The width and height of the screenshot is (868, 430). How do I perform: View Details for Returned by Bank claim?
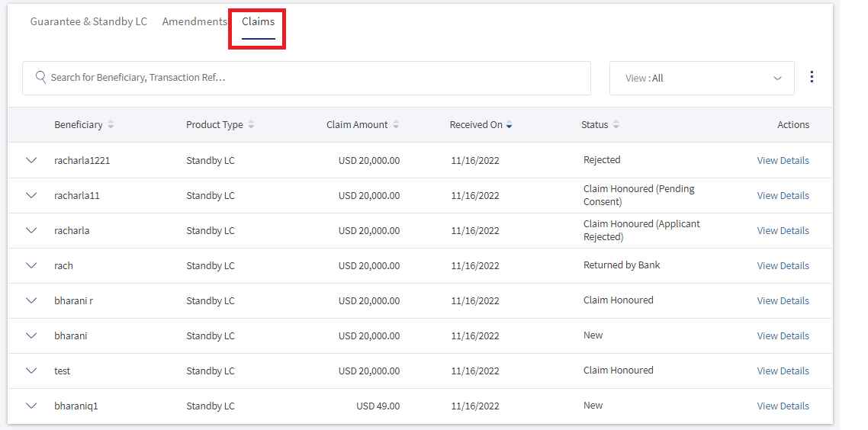click(x=783, y=265)
